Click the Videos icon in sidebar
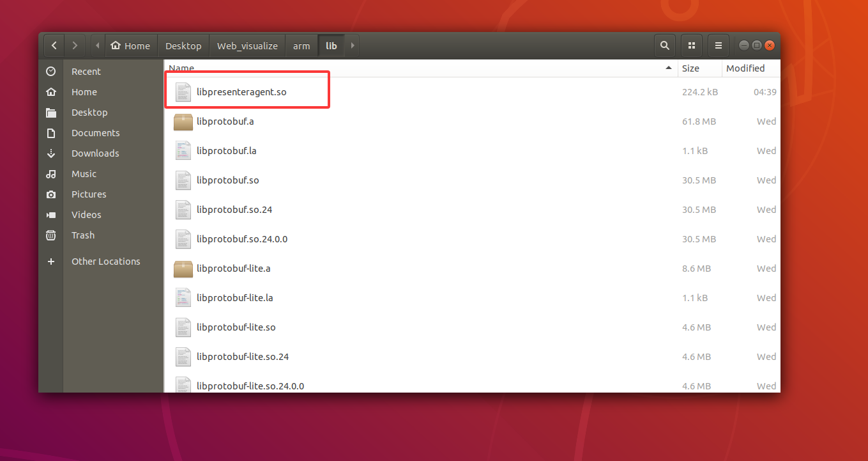Screen dimensions: 868x461 tap(51, 215)
